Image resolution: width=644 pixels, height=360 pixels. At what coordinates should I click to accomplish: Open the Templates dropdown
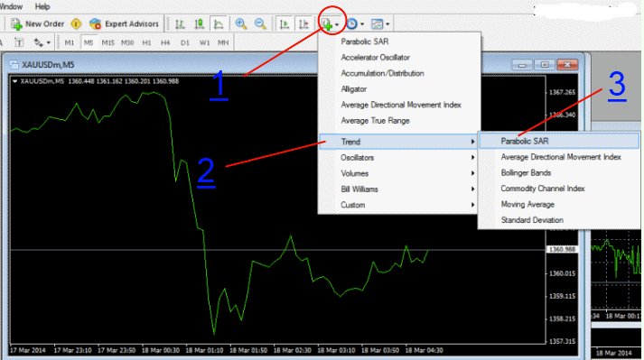[380, 23]
